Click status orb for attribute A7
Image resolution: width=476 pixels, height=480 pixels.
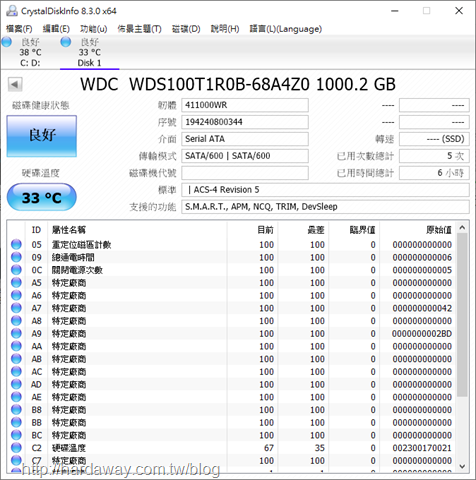coord(16,308)
